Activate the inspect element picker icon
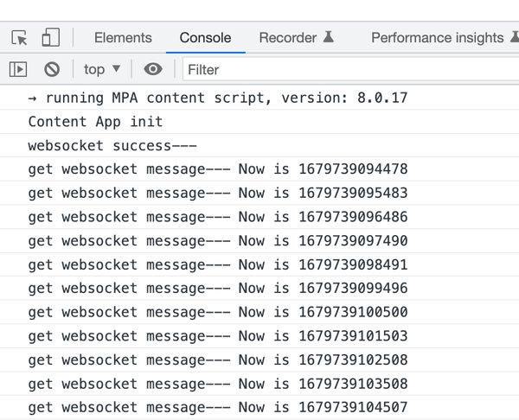Viewport: 519px width, 420px height. (19, 38)
